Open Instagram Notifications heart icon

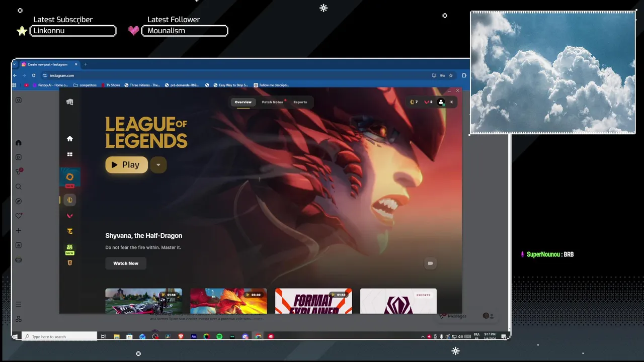click(19, 216)
